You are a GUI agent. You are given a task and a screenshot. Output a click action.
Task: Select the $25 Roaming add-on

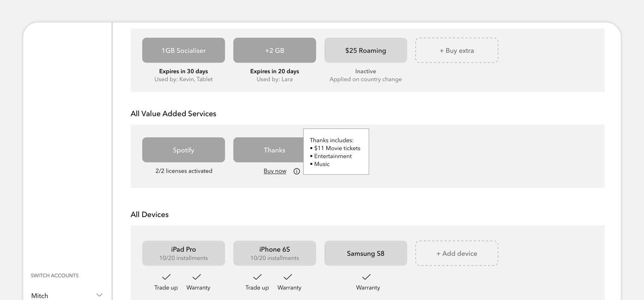point(365,50)
